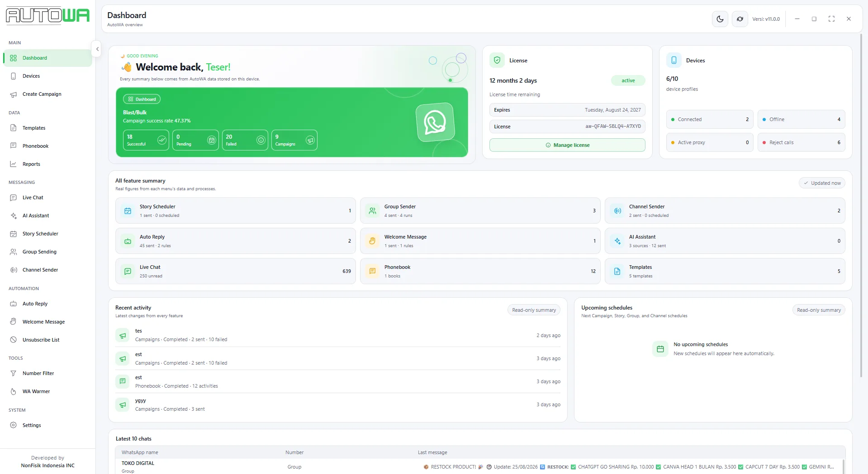Click the fullscreen icon in title bar
The height and width of the screenshot is (474, 868).
(831, 19)
